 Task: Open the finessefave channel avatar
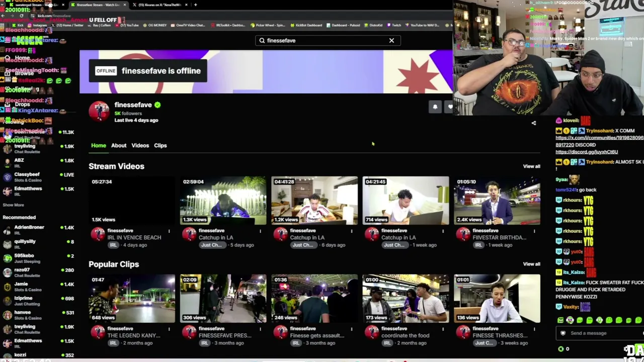coord(99,112)
